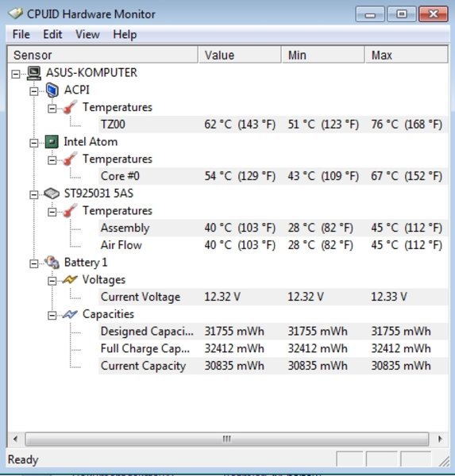Collapse the Capacities node
Image resolution: width=455 pixels, height=476 pixels.
52,316
